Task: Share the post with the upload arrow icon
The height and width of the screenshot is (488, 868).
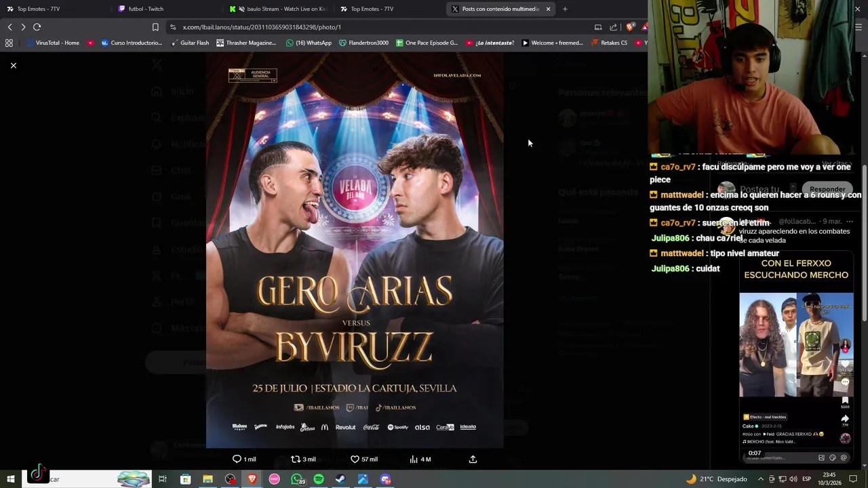Action: tap(473, 459)
